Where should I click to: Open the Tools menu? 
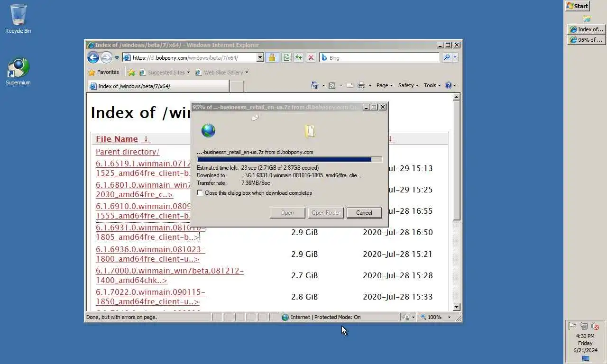coord(432,85)
